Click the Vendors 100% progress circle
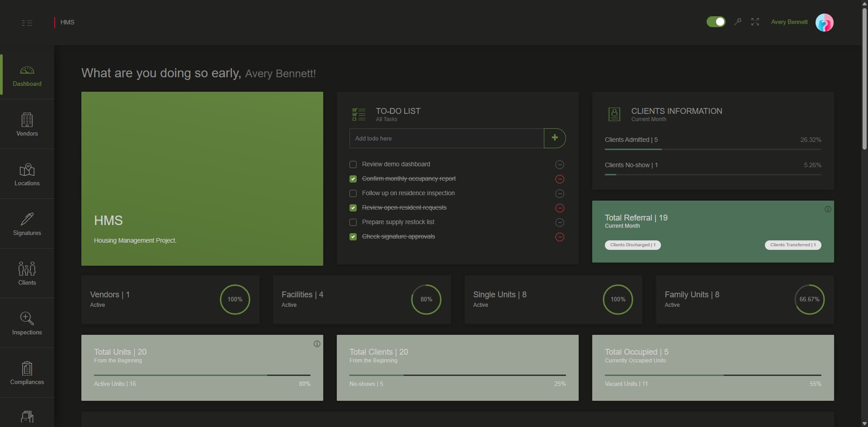 [235, 300]
